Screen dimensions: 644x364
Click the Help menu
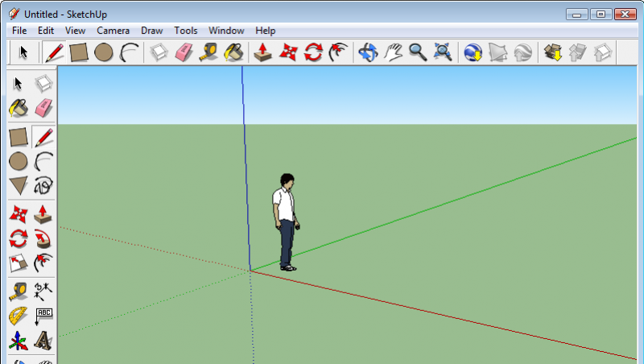pyautogui.click(x=265, y=31)
